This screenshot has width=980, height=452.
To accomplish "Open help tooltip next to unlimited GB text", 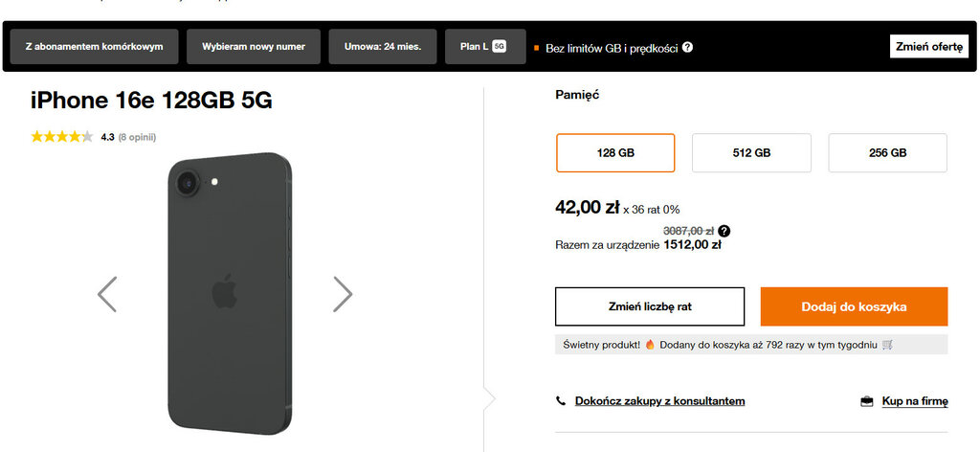I will [x=687, y=47].
